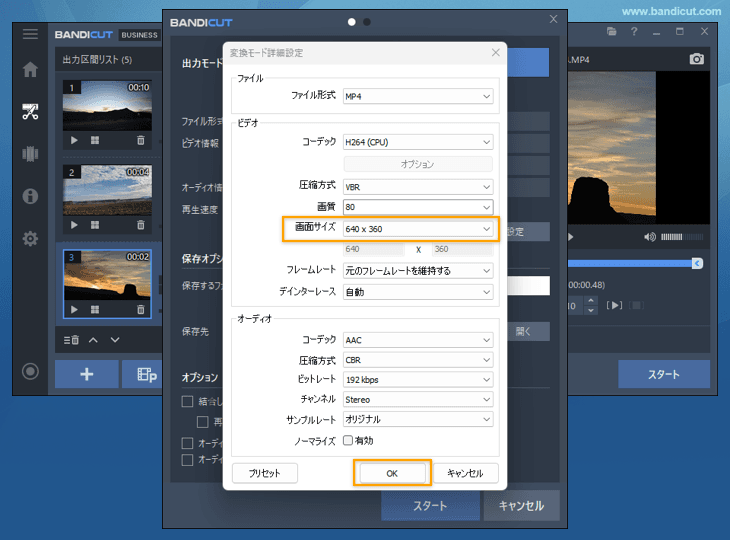Decrease the time value with down stepper
Image resolution: width=730 pixels, height=540 pixels.
point(591,310)
